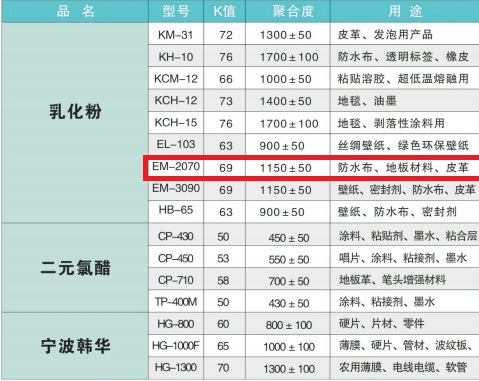Image resolution: width=479 pixels, height=381 pixels.
Task: Select the 乳化粉 category cell
Action: pyautogui.click(x=75, y=123)
